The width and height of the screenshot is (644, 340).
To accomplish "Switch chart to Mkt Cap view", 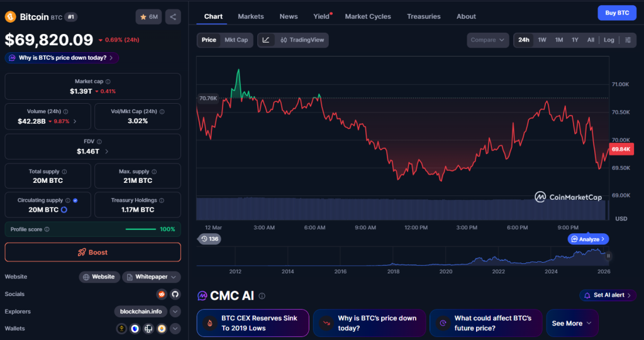I will (236, 40).
